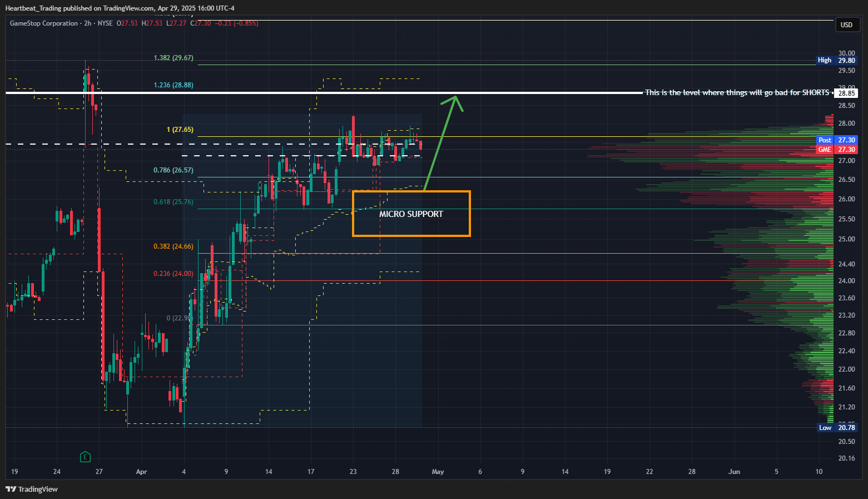Click the 22 date on time axis
This screenshot has width=868, height=499.
coord(649,472)
